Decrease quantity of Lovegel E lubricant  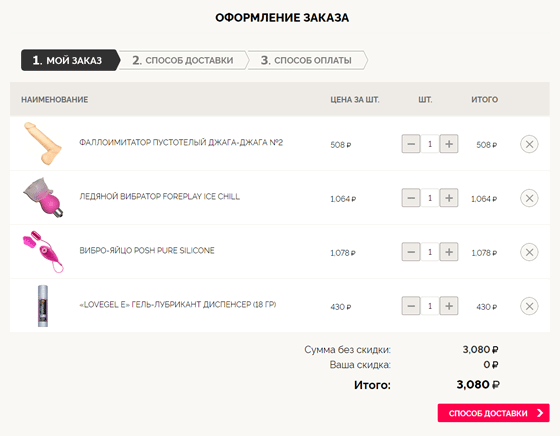411,306
